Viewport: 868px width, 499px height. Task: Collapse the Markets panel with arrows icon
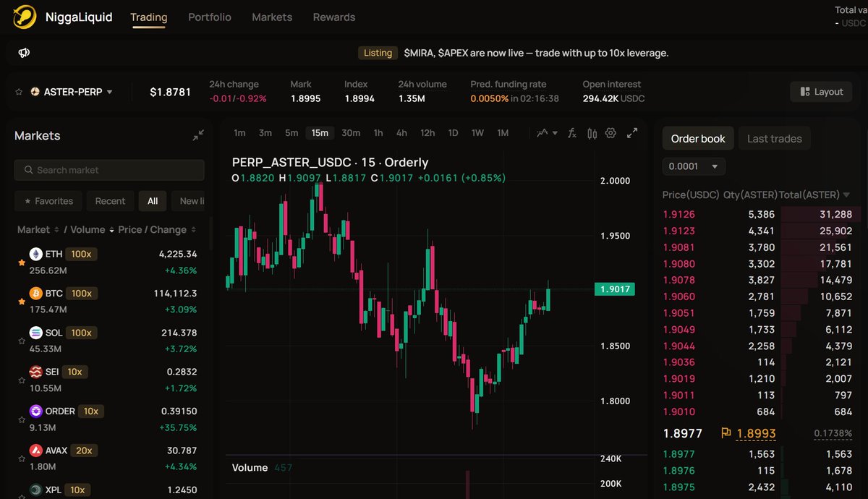click(x=198, y=135)
